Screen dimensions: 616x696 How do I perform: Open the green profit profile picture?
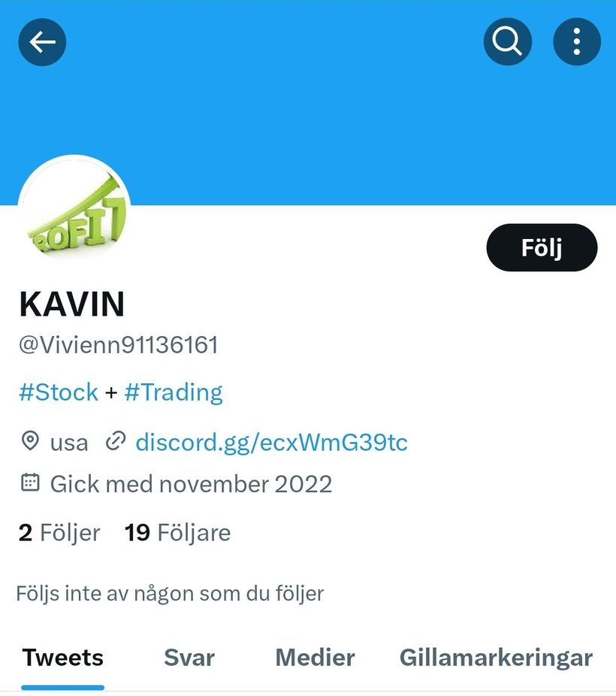point(74,211)
